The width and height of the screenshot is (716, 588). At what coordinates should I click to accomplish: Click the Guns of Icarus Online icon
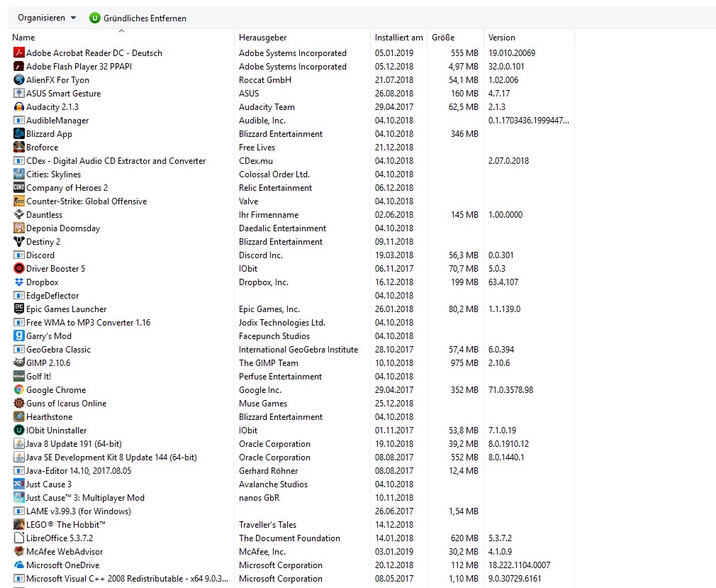pyautogui.click(x=18, y=403)
